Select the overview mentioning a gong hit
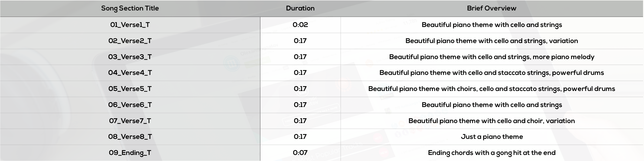 pyautogui.click(x=492, y=153)
